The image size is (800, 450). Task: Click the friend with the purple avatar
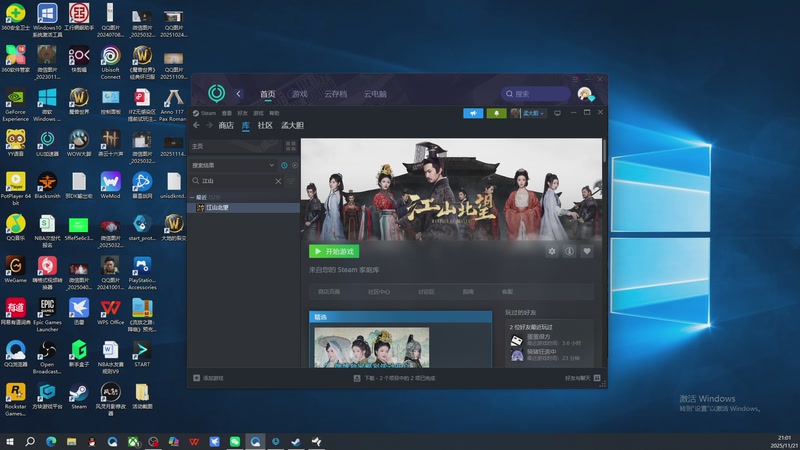[516, 355]
